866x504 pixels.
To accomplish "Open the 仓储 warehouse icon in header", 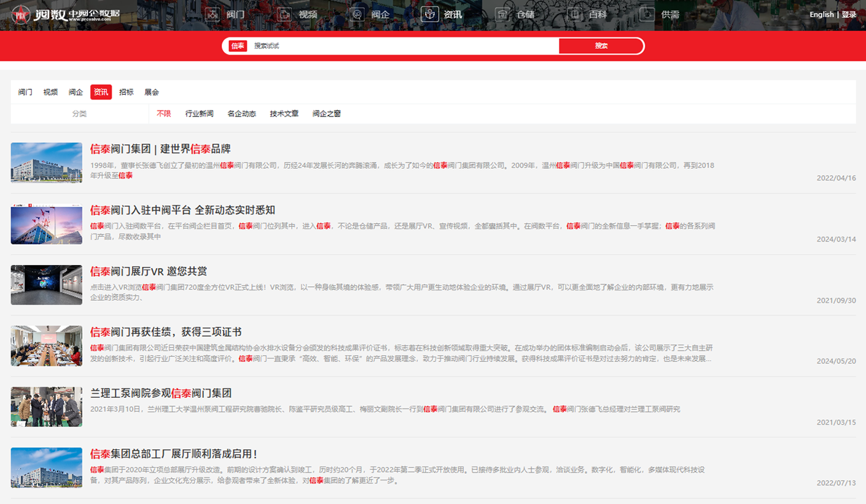I will [502, 14].
